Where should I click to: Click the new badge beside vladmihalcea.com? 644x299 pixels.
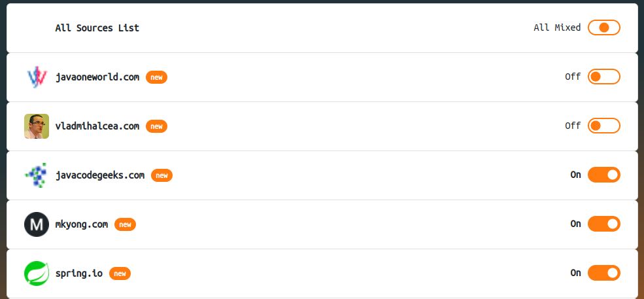[x=156, y=126]
